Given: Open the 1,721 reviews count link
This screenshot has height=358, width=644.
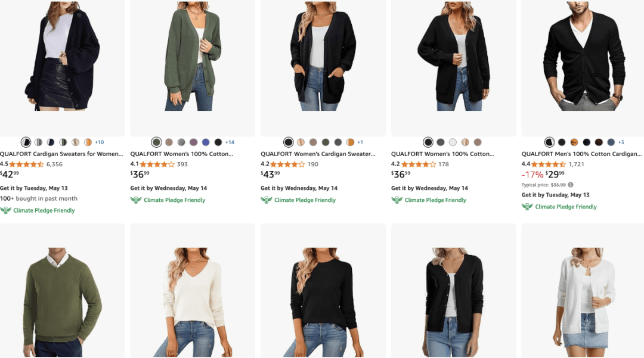Looking at the screenshot, I should tap(577, 164).
